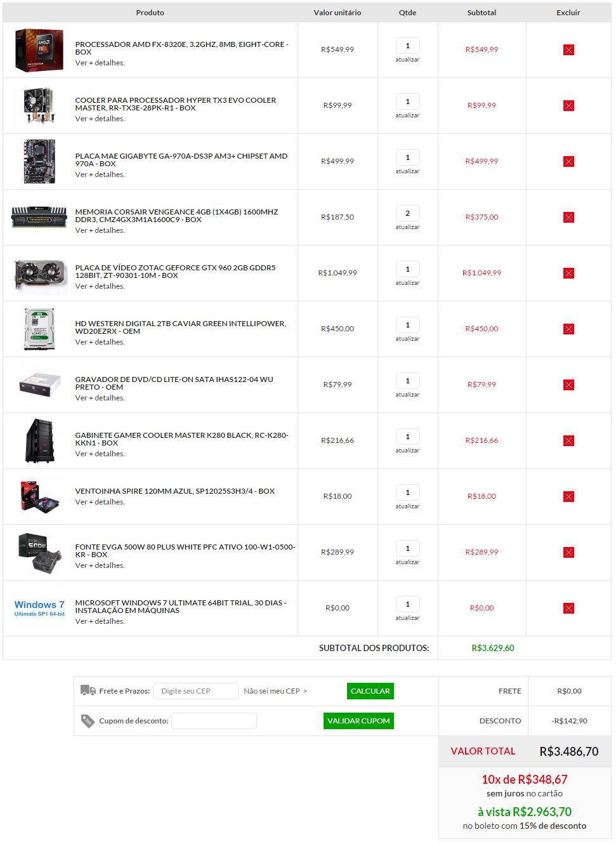This screenshot has height=844, width=616.
Task: Focus the CEP shipping input field
Action: tap(195, 691)
